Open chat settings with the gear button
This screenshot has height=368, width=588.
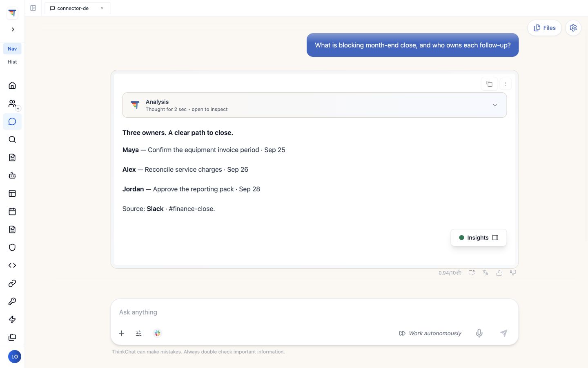point(573,28)
